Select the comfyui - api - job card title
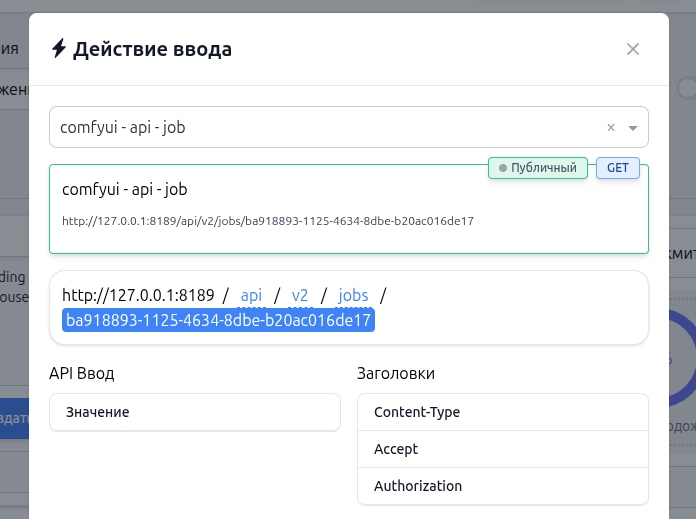This screenshot has height=519, width=696. [125, 190]
